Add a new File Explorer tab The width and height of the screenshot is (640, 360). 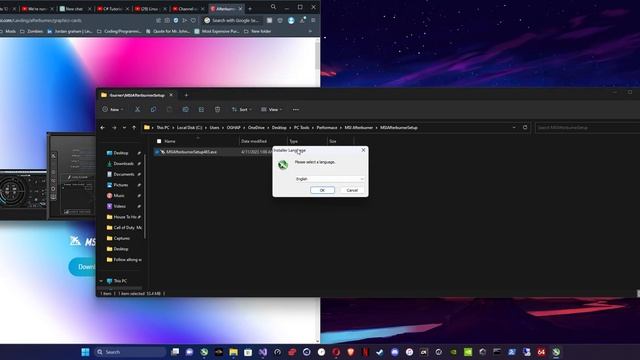tap(186, 95)
